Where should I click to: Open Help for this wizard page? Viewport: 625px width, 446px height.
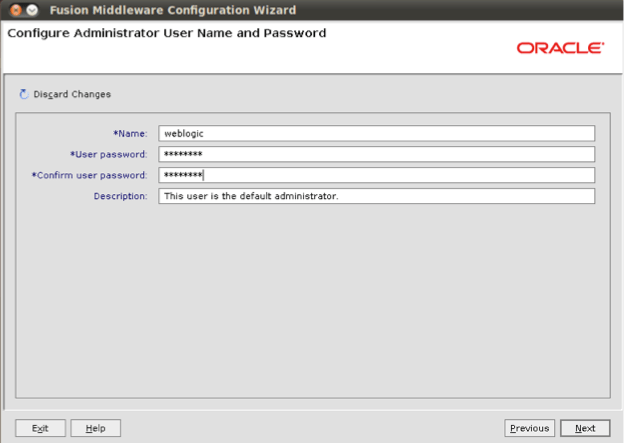96,428
